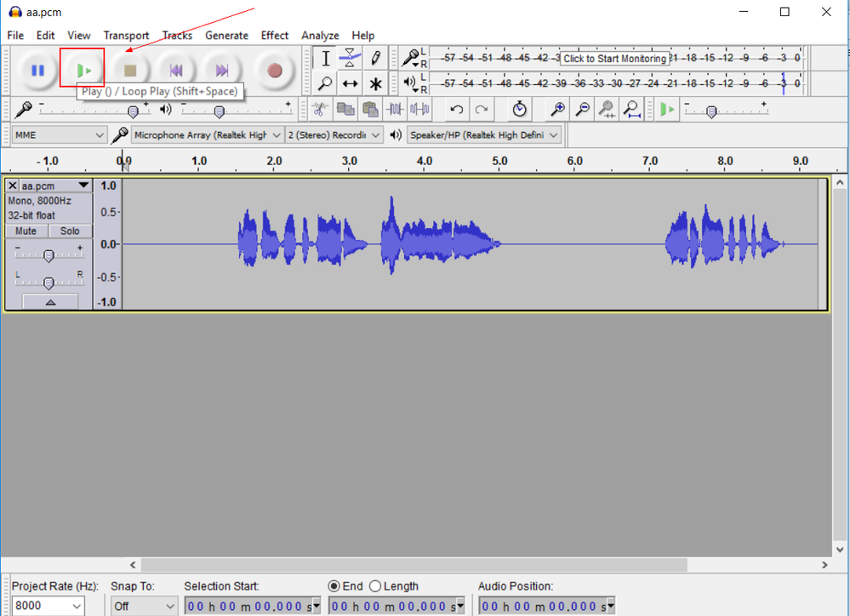The width and height of the screenshot is (850, 616).
Task: Select the Draw pencil tool
Action: click(375, 58)
